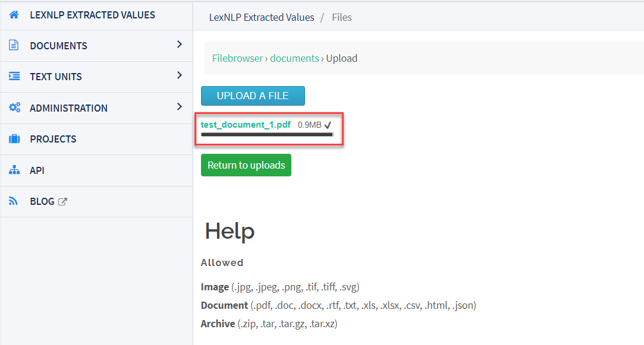Click the Text Units indent icon
This screenshot has width=644, height=345.
pyautogui.click(x=14, y=76)
